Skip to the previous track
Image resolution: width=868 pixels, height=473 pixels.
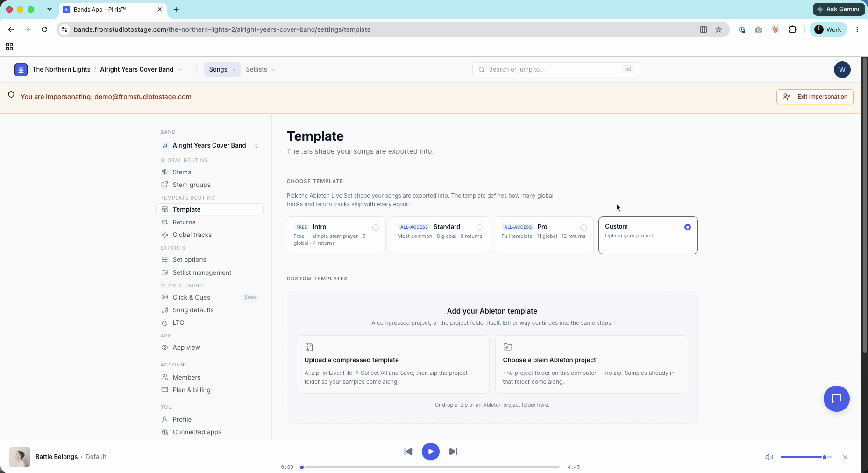coord(408,451)
